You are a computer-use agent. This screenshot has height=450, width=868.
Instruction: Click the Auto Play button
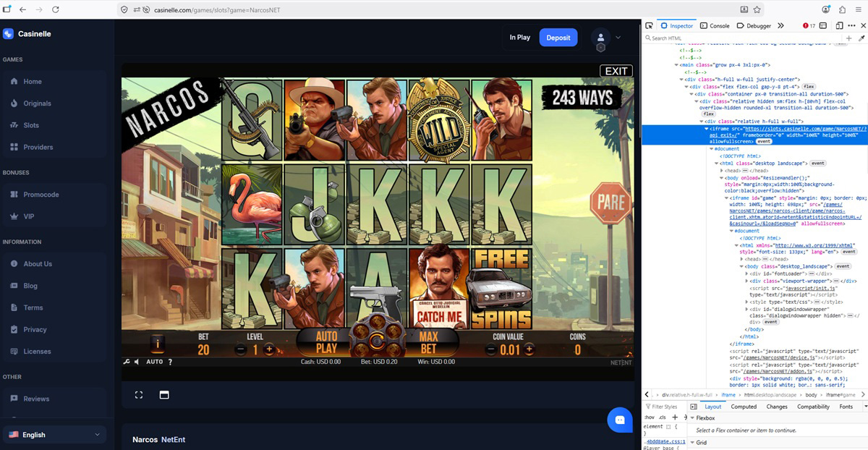pos(326,342)
